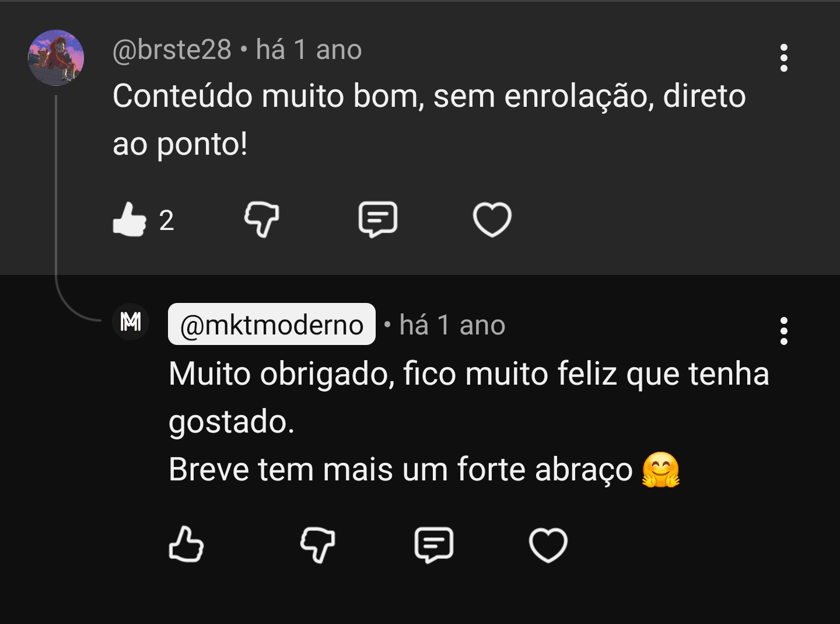Click the timestamp on brste28's comment
Viewport: 840px width, 624px height.
[309, 50]
